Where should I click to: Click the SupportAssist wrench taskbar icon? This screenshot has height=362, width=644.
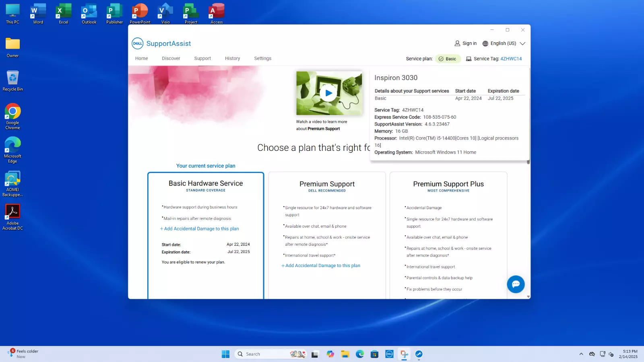419,354
